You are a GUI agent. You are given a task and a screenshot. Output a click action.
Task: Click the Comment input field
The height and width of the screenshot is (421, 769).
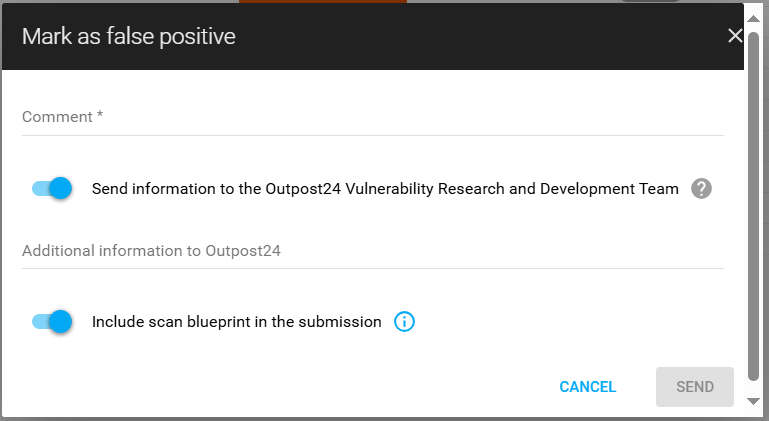[x=372, y=118]
